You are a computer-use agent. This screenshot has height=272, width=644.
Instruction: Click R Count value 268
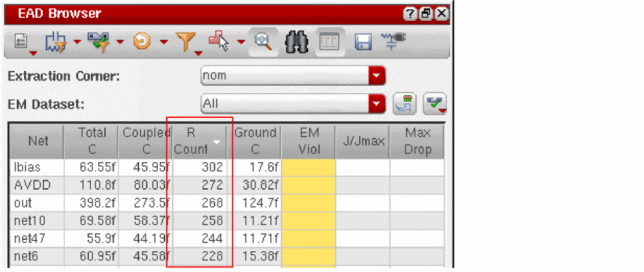pyautogui.click(x=212, y=203)
